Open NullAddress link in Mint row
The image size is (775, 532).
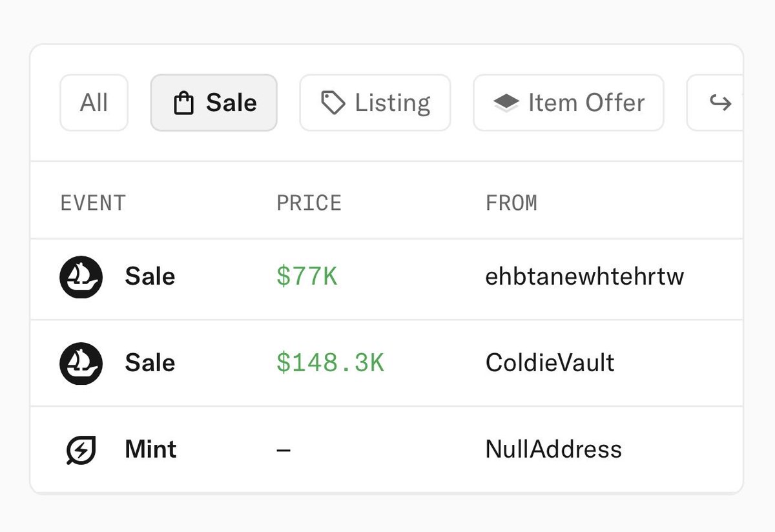click(x=553, y=449)
